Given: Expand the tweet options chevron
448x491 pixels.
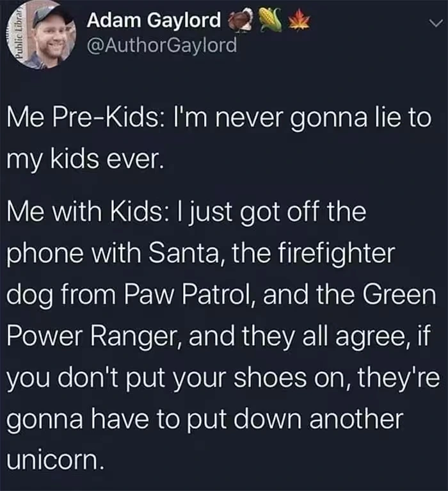Looking at the screenshot, I should (x=436, y=23).
